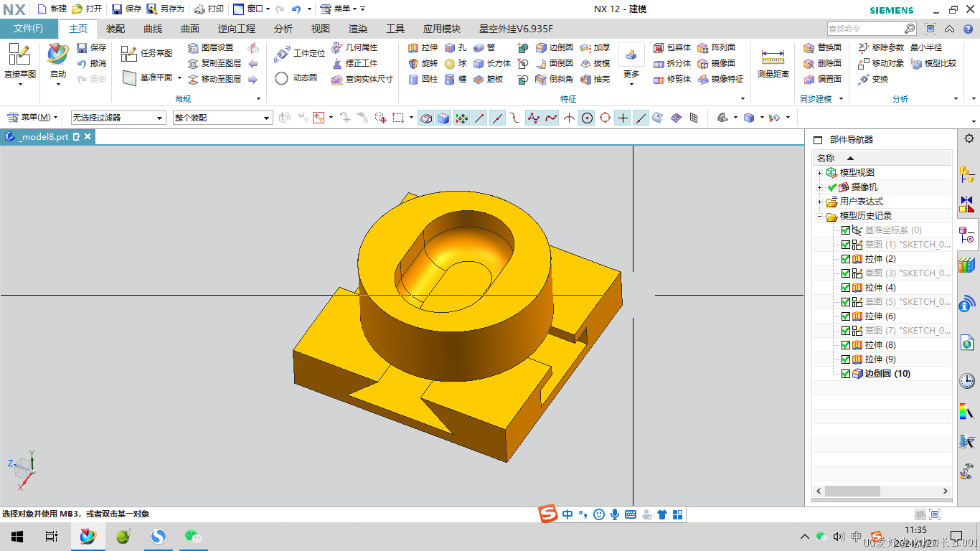Screen dimensions: 980x551
Task: Select the 阵列面 pattern face tool
Action: pos(716,47)
